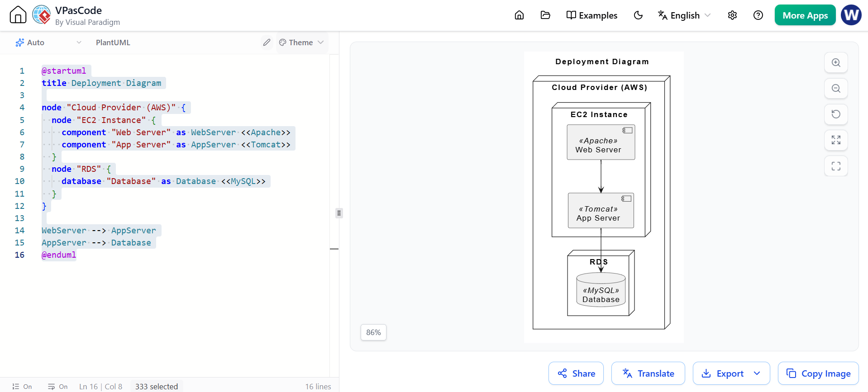
Task: Open the folder icon in header
Action: click(x=545, y=15)
